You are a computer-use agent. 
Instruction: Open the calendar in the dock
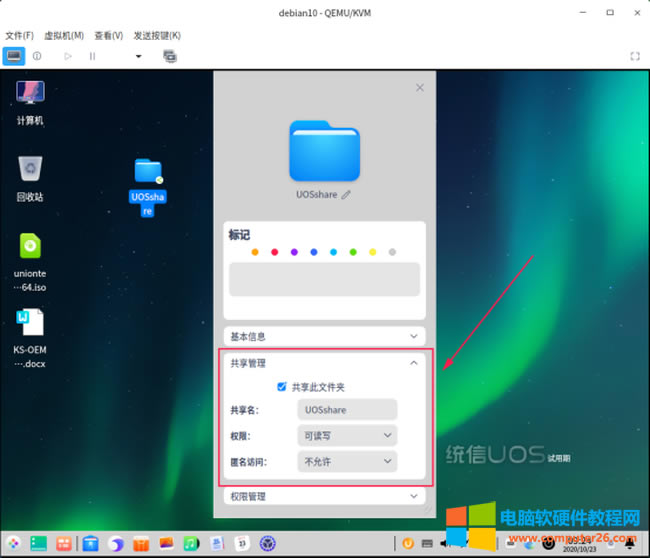(243, 543)
